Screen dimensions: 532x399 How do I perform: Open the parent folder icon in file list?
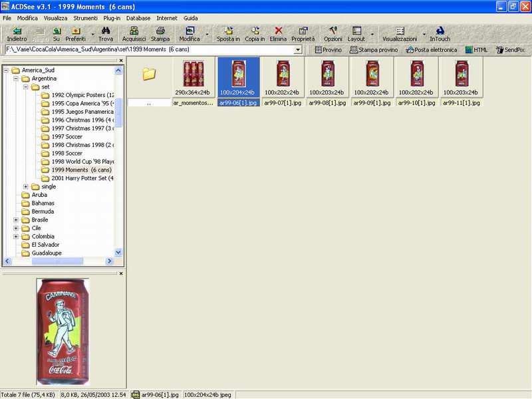point(149,74)
